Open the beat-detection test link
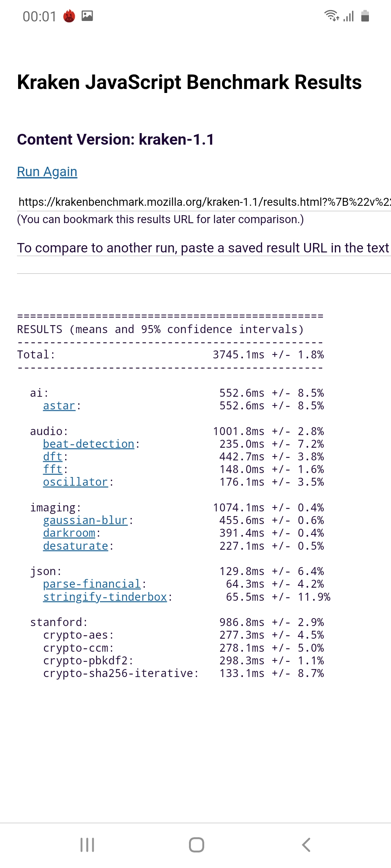 pyautogui.click(x=89, y=444)
